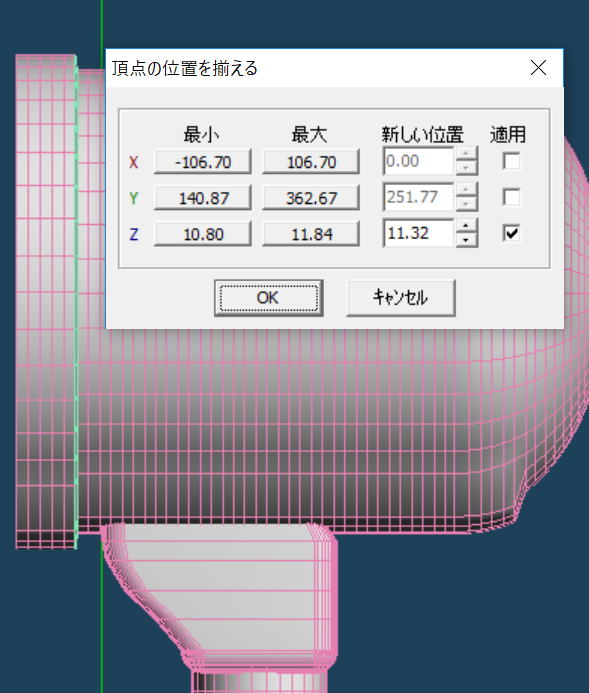Viewport: 589px width, 693px height.
Task: Enable the X axis apply checkbox
Action: (x=512, y=161)
